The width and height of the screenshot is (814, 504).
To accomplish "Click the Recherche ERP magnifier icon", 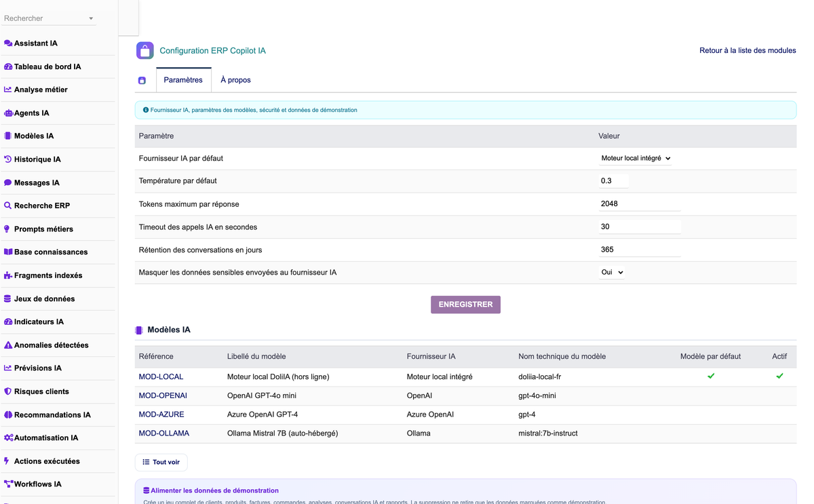I will [x=8, y=206].
